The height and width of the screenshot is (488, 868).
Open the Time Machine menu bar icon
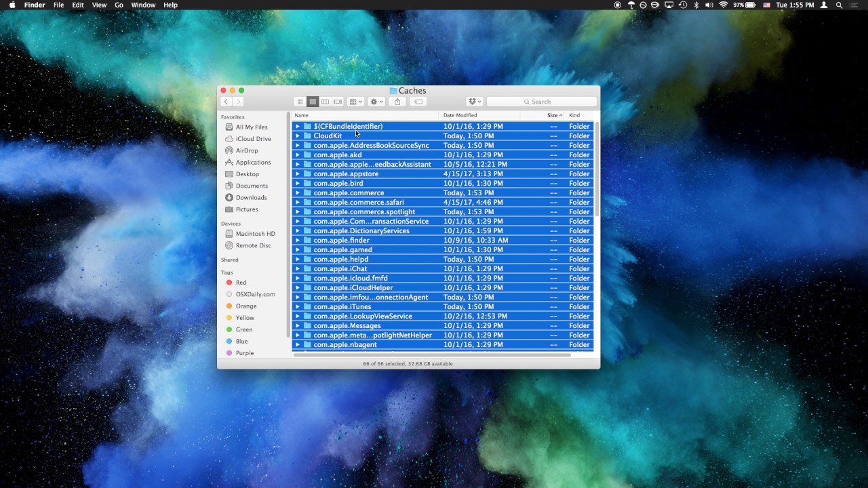point(683,5)
